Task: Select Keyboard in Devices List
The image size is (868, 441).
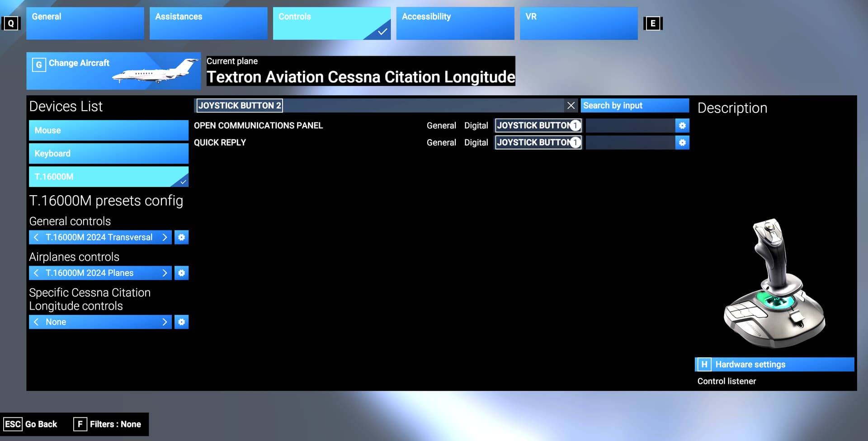Action: (x=108, y=154)
